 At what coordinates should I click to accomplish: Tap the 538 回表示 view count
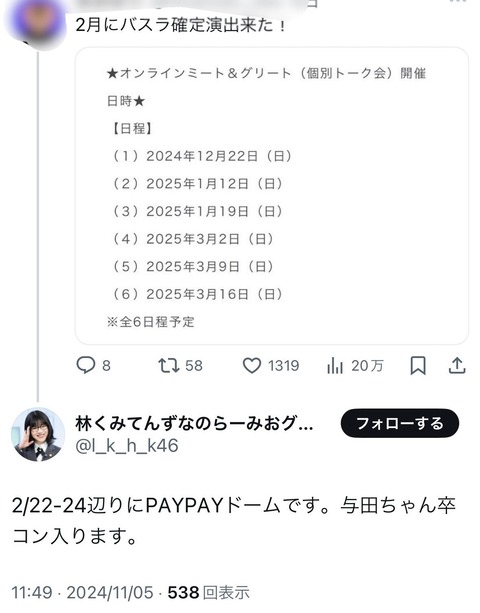point(209,593)
